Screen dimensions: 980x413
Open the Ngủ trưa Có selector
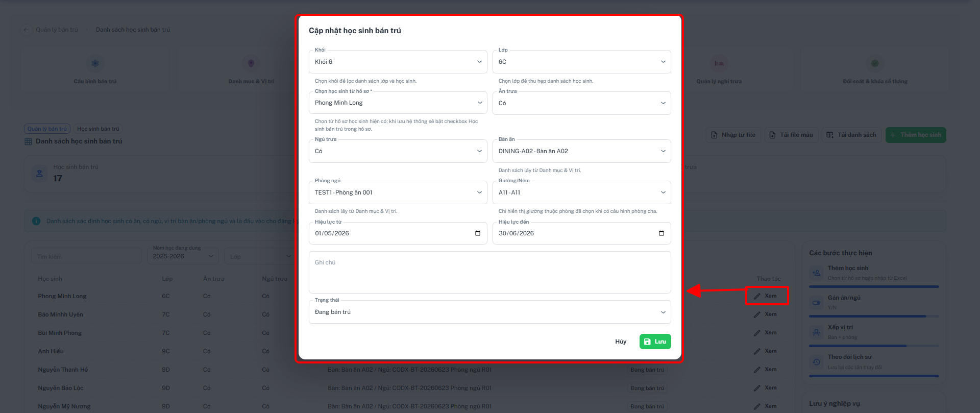[398, 151]
